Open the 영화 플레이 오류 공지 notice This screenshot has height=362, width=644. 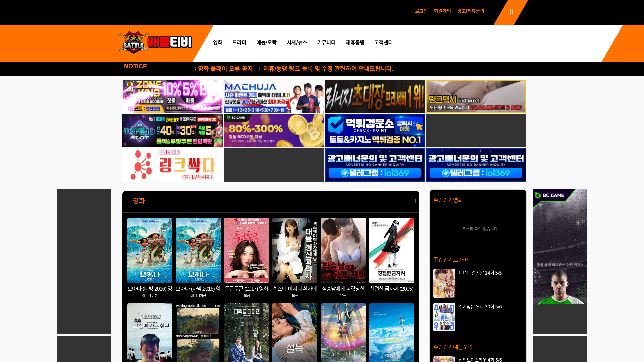click(x=225, y=69)
